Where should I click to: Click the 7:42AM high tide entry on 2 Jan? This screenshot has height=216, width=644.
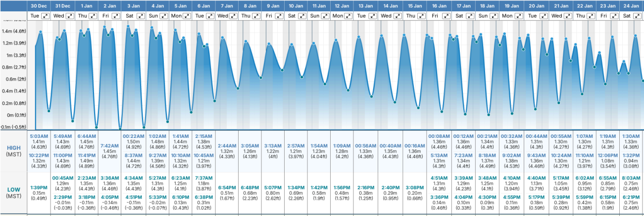click(x=110, y=145)
